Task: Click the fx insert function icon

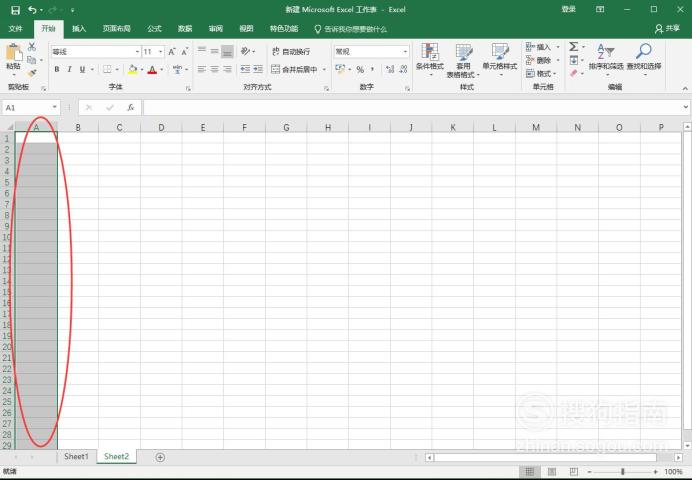Action: click(131, 108)
